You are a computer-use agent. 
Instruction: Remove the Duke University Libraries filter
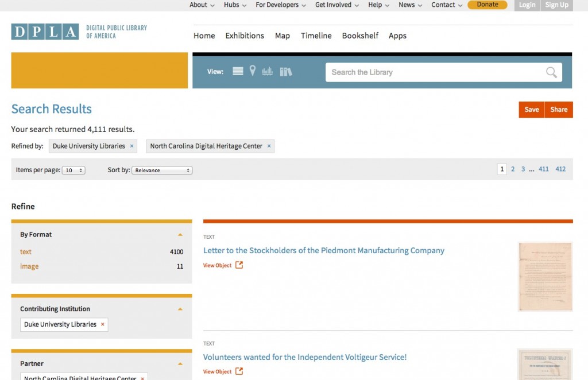click(132, 146)
